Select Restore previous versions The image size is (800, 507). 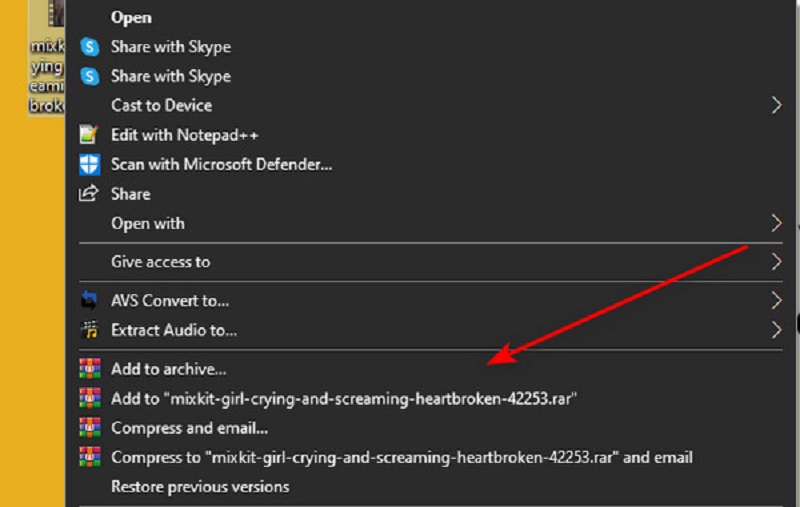(200, 487)
